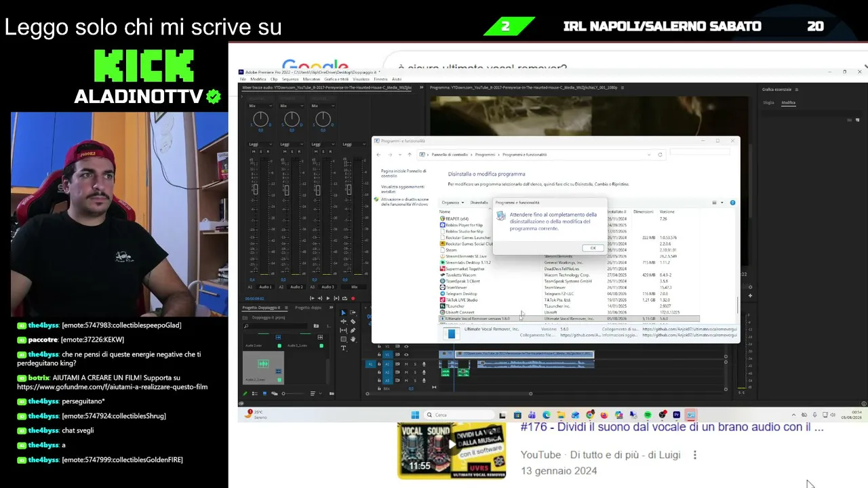Open Premiere's Marcatori menu

pos(311,79)
